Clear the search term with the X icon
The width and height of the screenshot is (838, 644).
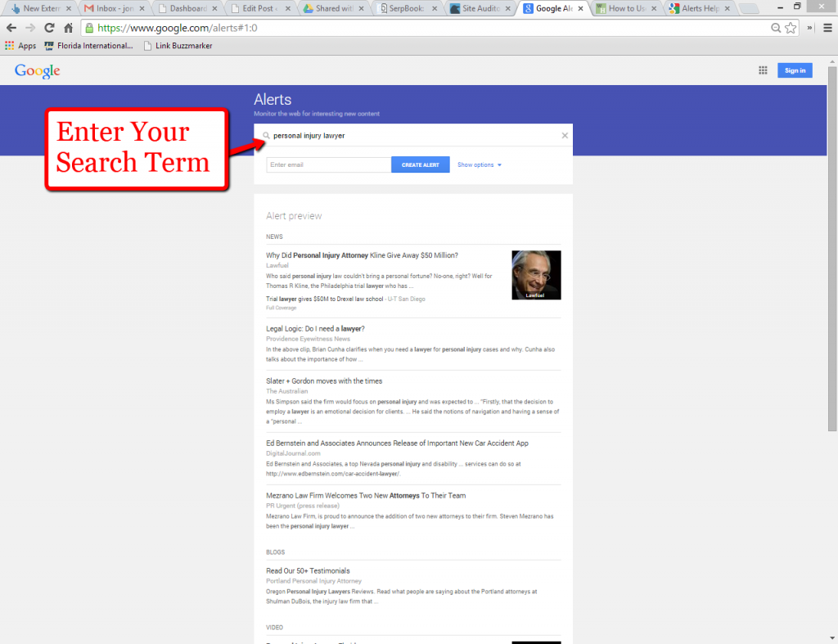pos(565,136)
